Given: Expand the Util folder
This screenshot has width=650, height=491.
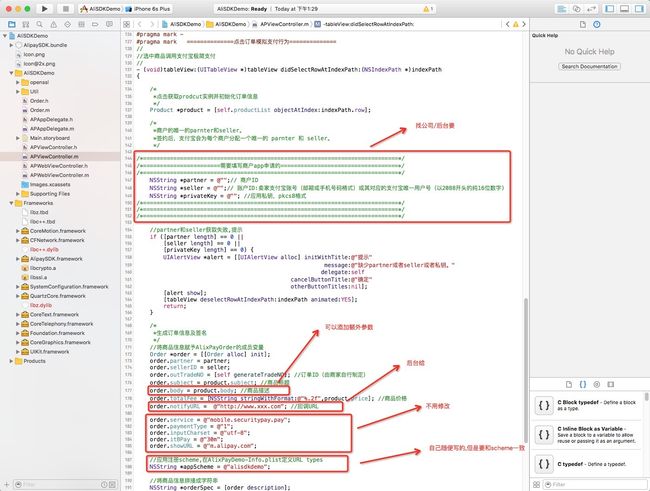Looking at the screenshot, I should pos(18,91).
